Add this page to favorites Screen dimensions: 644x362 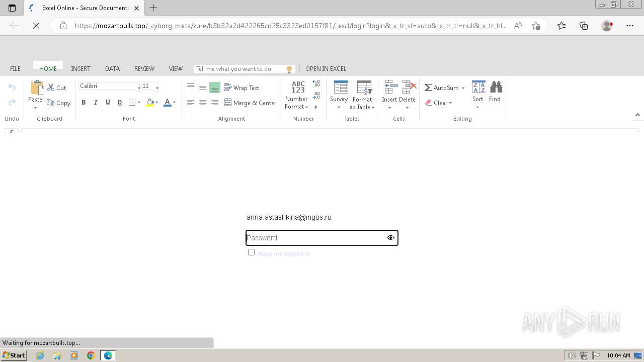coord(536,26)
